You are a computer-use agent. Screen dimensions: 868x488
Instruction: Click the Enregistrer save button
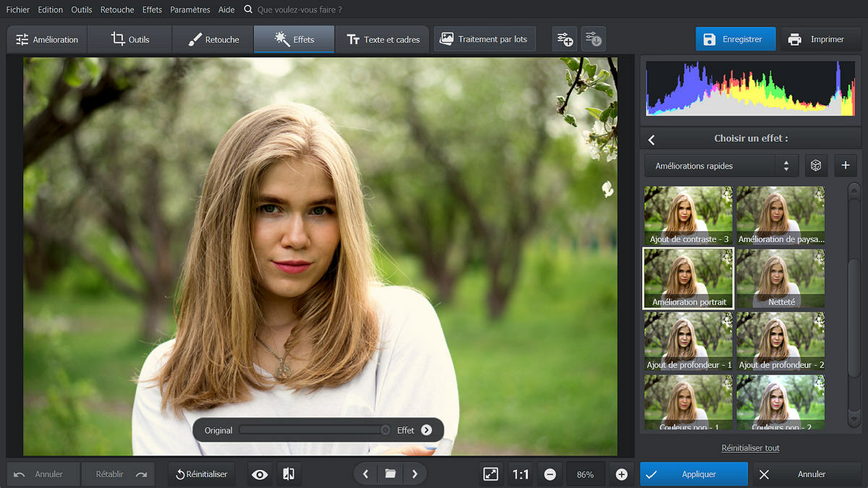[x=735, y=39]
